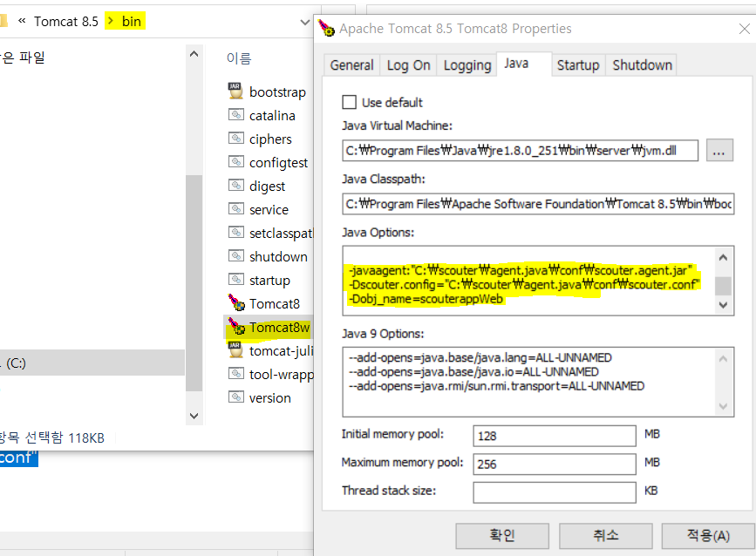Select the file named catalina

pyautogui.click(x=272, y=116)
